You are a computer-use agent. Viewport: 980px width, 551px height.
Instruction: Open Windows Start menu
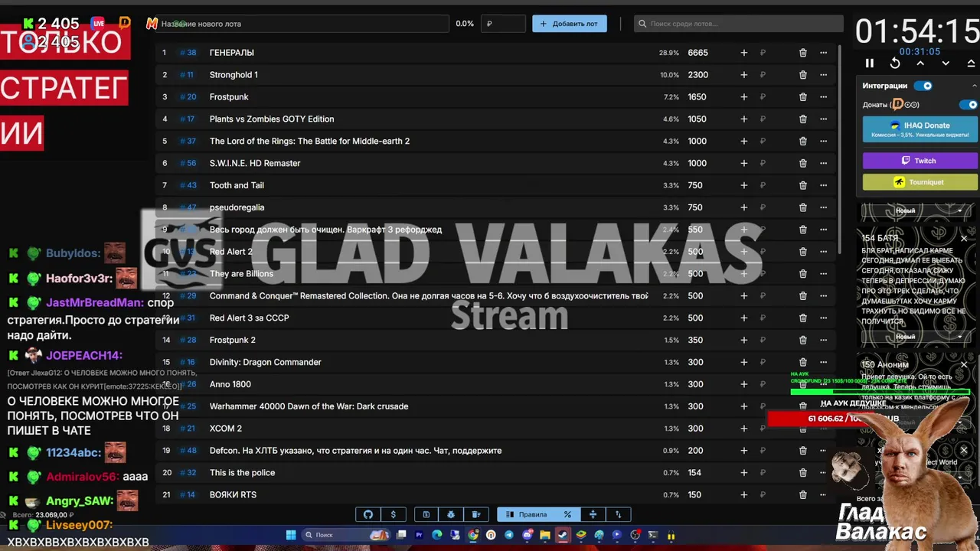(291, 535)
